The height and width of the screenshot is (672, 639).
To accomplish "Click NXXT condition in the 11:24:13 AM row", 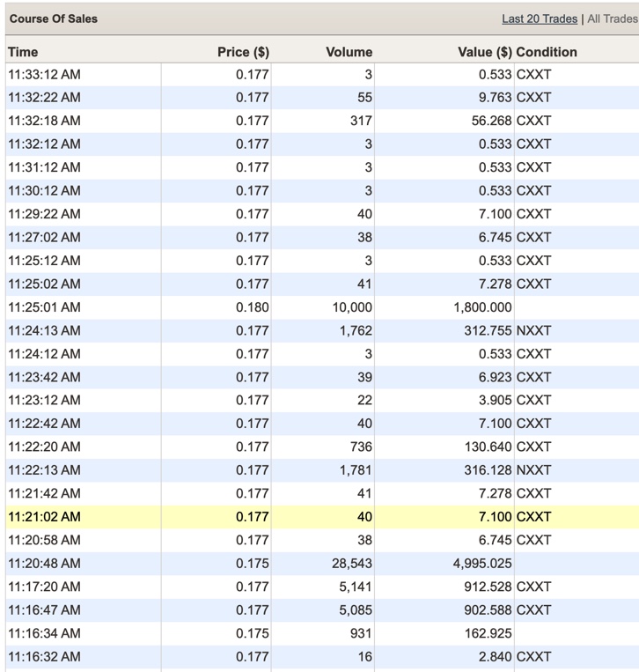I will click(533, 330).
